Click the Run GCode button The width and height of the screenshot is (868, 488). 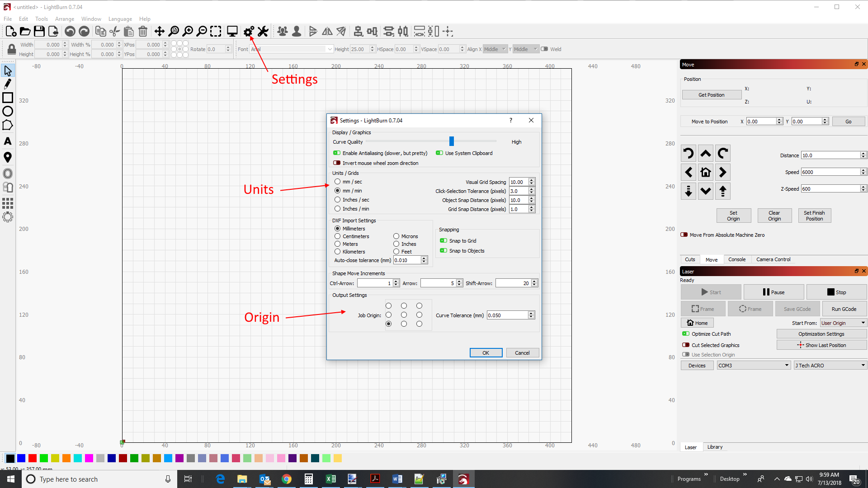pos(844,309)
